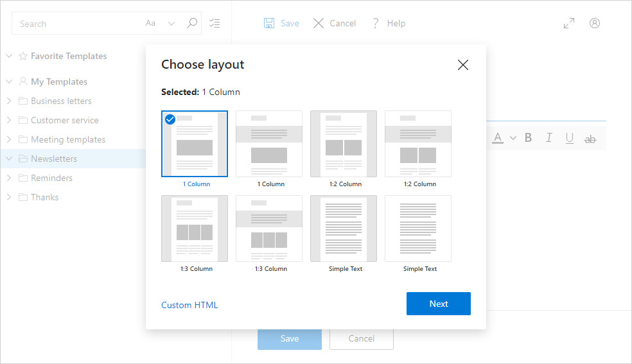Click the search magnifier icon

(x=192, y=23)
